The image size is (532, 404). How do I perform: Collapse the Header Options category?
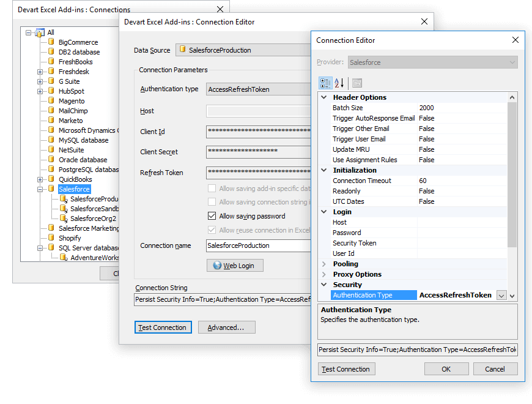(322, 97)
